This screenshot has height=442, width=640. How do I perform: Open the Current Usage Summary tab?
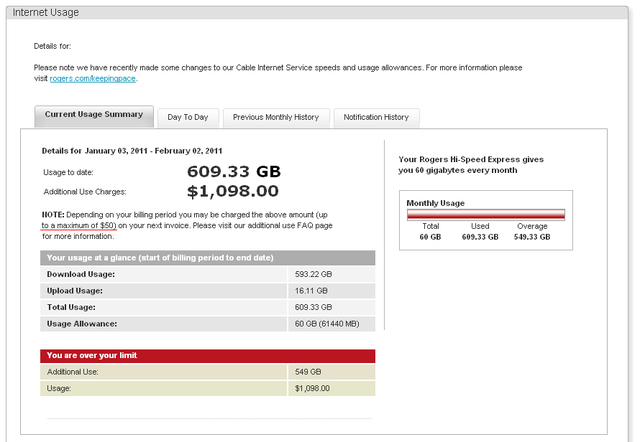[x=94, y=115]
